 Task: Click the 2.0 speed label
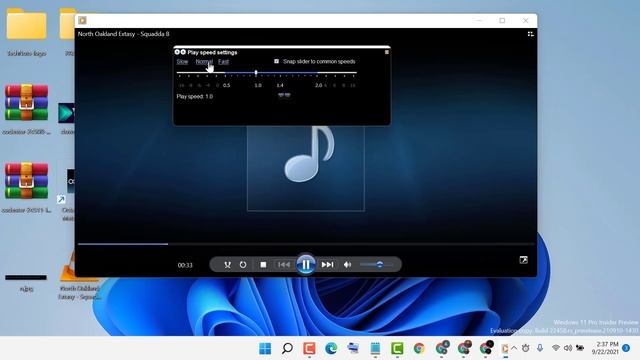(318, 85)
